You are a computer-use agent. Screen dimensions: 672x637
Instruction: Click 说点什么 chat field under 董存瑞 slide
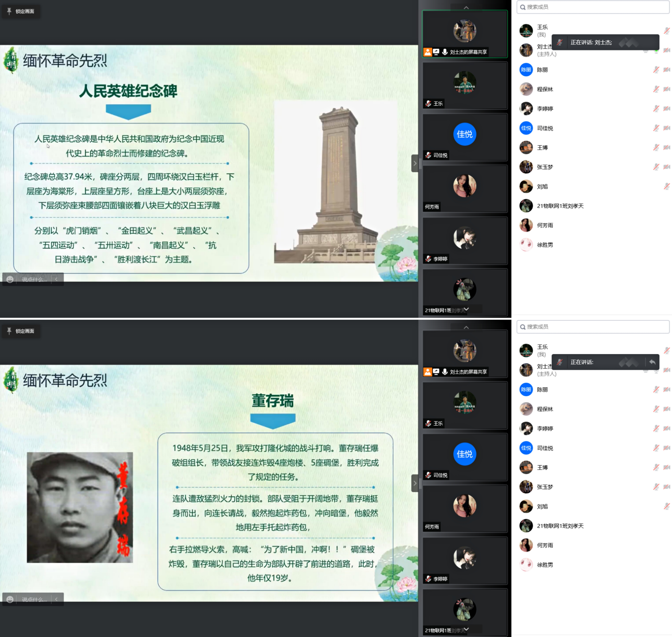coord(34,599)
